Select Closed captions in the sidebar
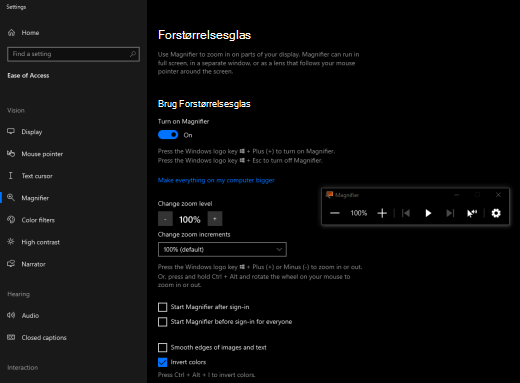Image resolution: width=520 pixels, height=383 pixels. [x=44, y=338]
